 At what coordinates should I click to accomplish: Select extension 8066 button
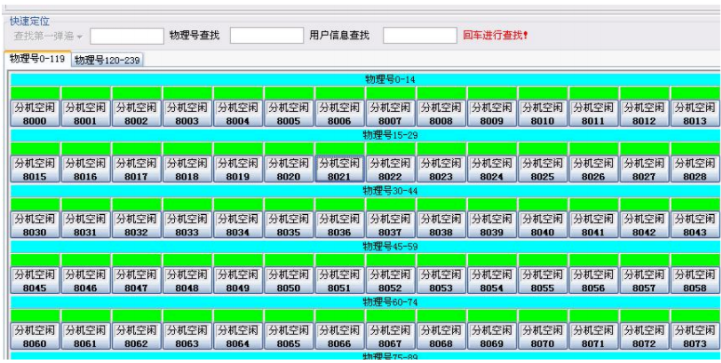click(x=339, y=336)
